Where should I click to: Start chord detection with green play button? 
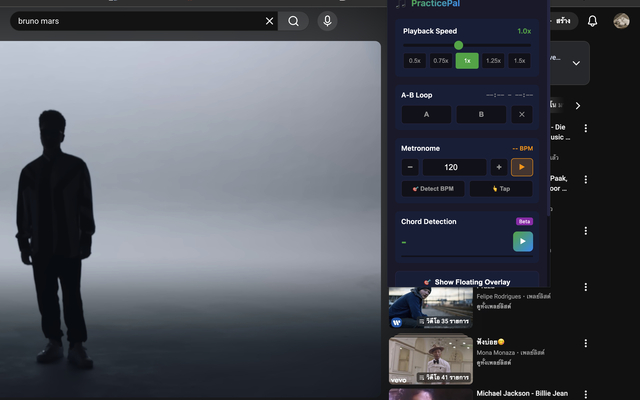(x=523, y=242)
